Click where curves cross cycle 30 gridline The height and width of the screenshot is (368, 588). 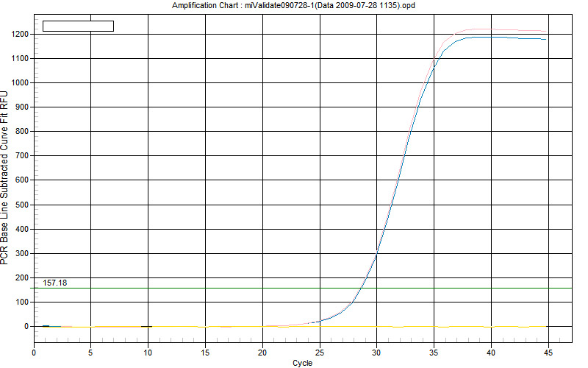click(x=377, y=252)
